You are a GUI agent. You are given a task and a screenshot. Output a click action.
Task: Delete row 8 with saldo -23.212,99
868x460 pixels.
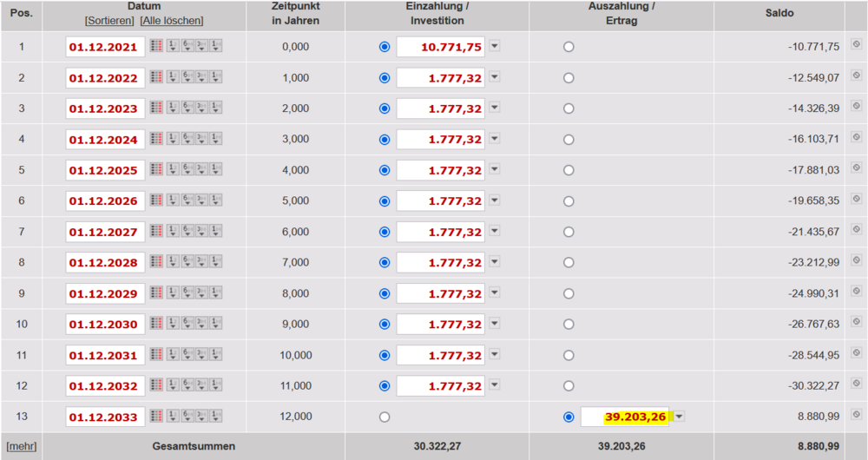[x=856, y=260]
